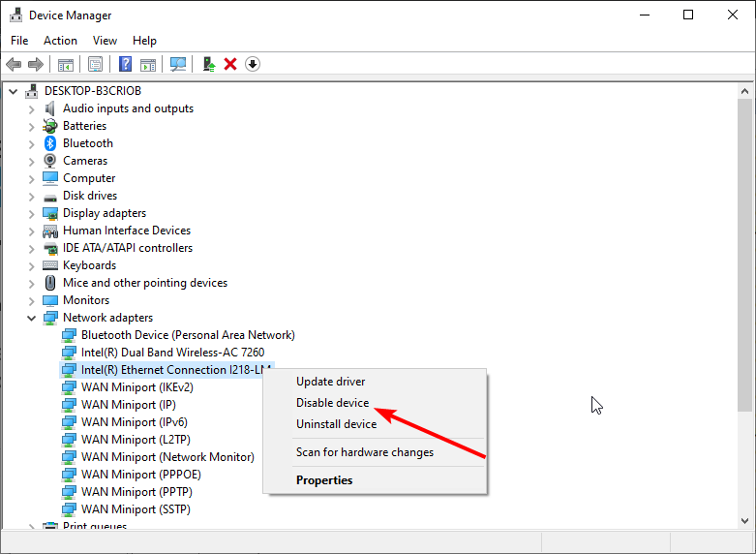Click the Cameras webcam icon
The height and width of the screenshot is (554, 756).
click(50, 161)
